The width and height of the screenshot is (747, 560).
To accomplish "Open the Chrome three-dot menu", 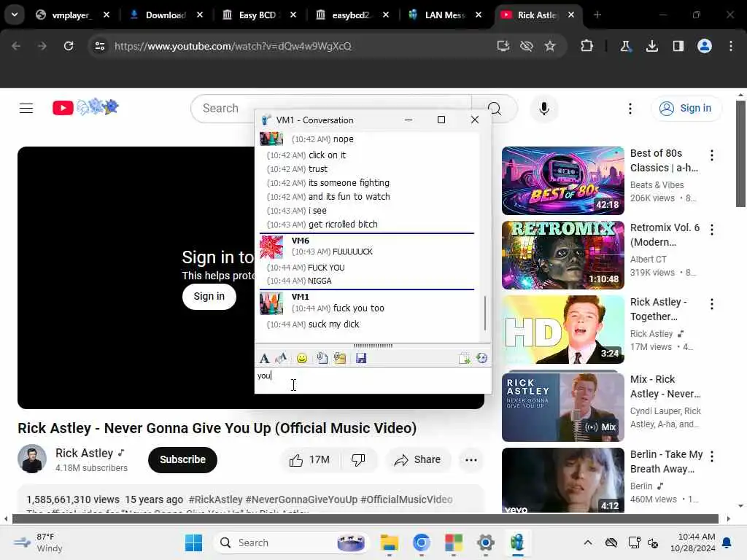I will click(731, 46).
